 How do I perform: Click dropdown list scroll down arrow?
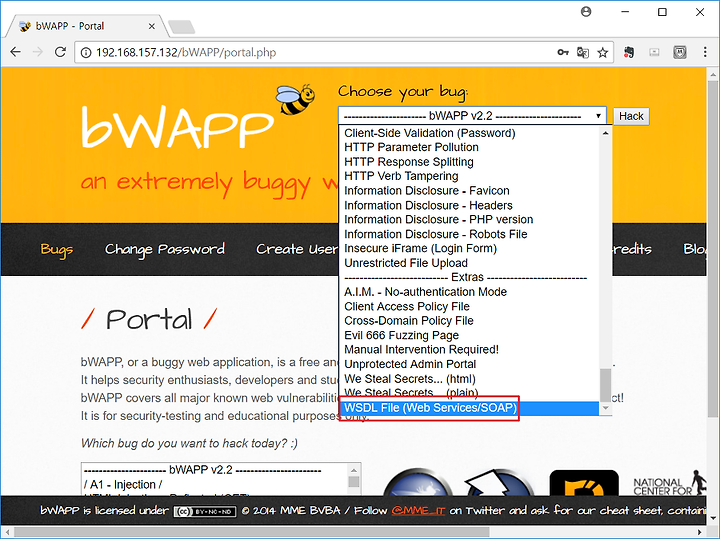pyautogui.click(x=605, y=408)
